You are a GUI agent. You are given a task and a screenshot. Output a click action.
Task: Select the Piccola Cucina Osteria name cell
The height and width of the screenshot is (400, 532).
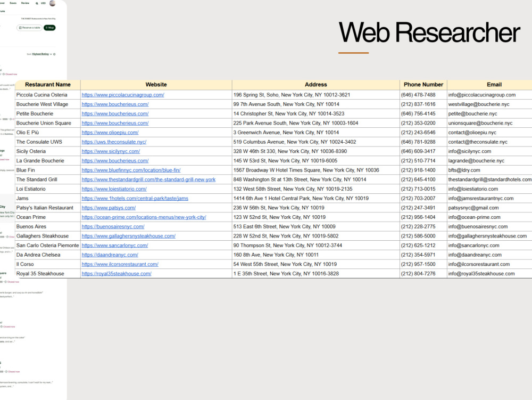[48, 95]
